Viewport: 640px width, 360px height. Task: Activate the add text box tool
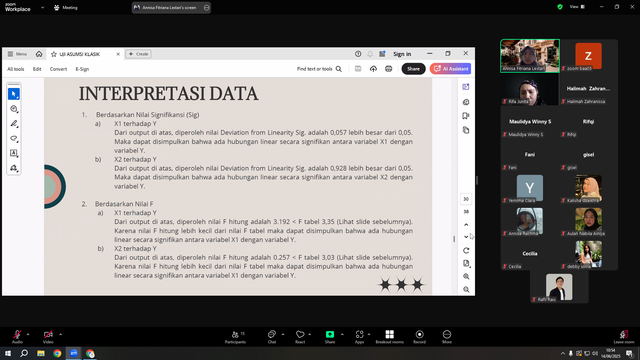(14, 153)
